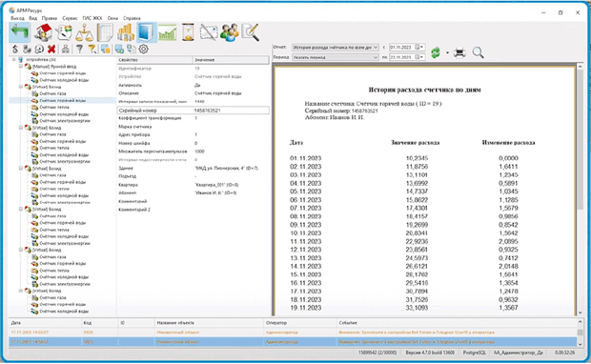This screenshot has height=364, width=591.
Task: Click the Множитель пересчета импульсов property row
Action: point(193,152)
